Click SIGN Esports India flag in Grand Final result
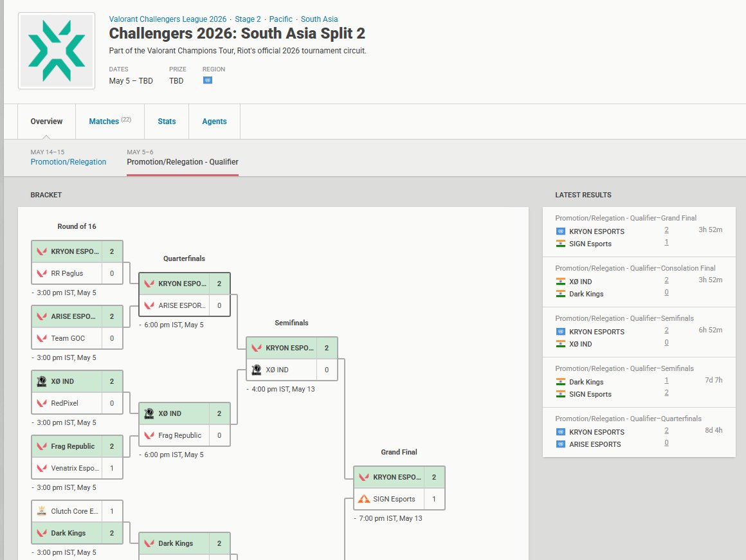The height and width of the screenshot is (560, 746). click(561, 244)
